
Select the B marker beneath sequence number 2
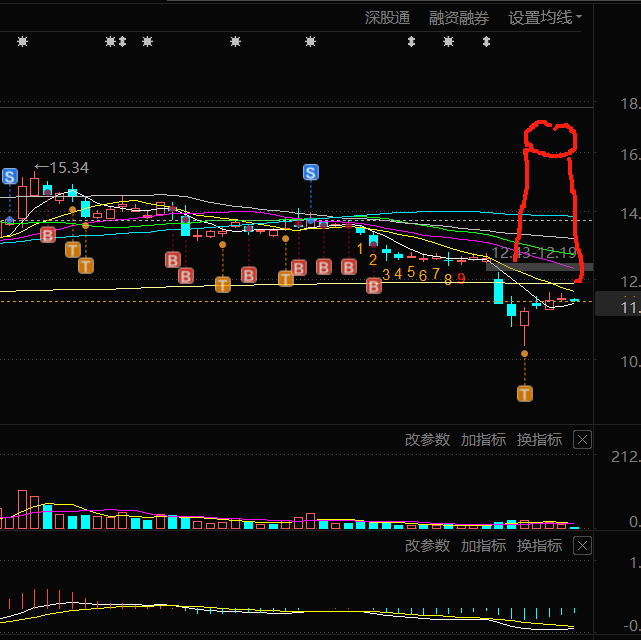(374, 286)
